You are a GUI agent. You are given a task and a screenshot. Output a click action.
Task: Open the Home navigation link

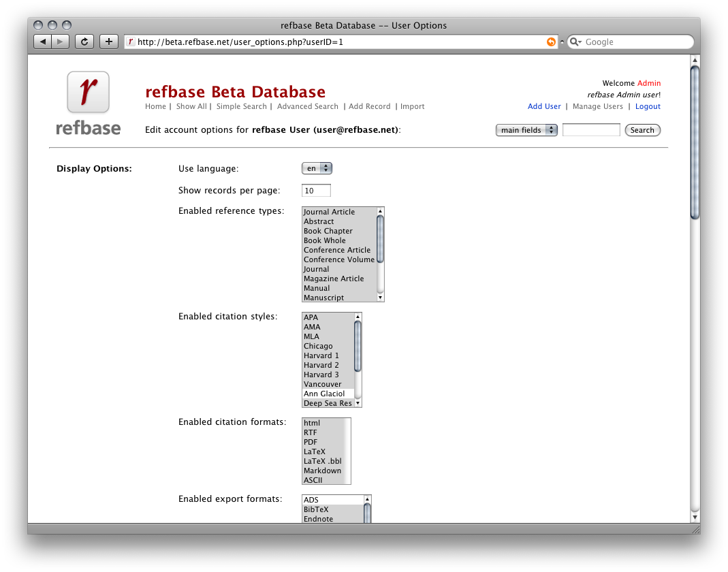coord(155,106)
